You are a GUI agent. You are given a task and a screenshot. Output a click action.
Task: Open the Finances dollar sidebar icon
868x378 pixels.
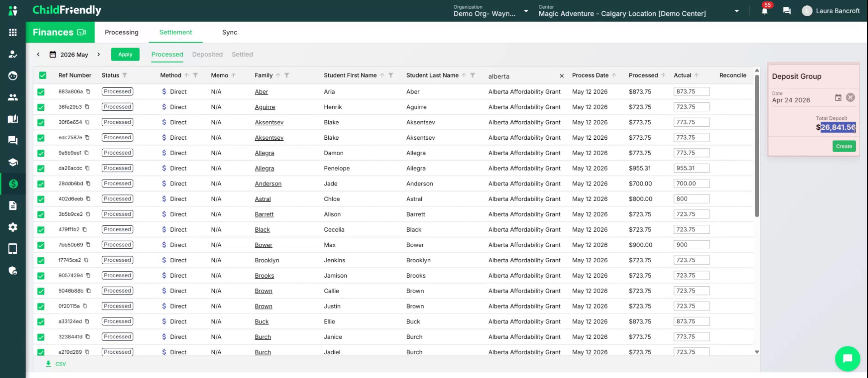pyautogui.click(x=13, y=184)
